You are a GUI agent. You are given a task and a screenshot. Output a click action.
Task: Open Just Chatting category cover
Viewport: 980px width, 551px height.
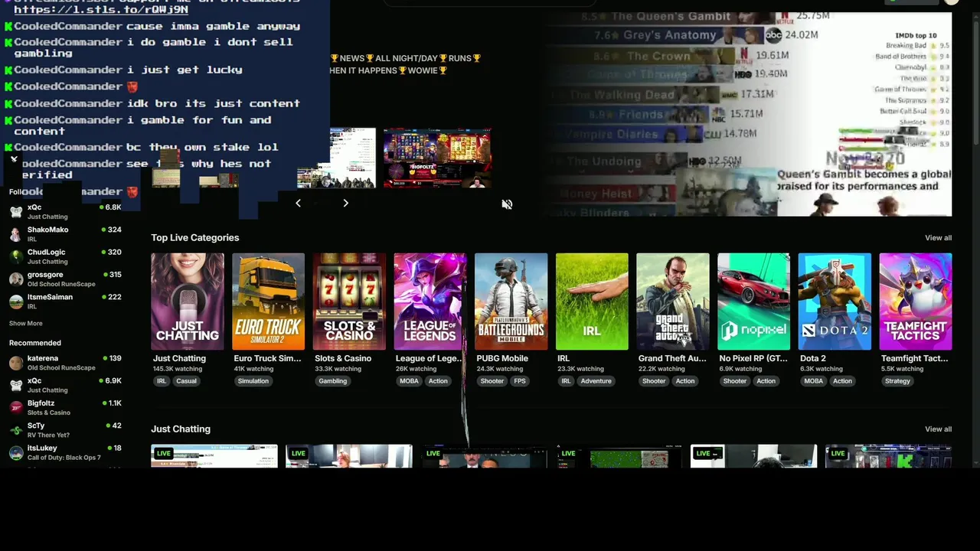[x=188, y=302]
